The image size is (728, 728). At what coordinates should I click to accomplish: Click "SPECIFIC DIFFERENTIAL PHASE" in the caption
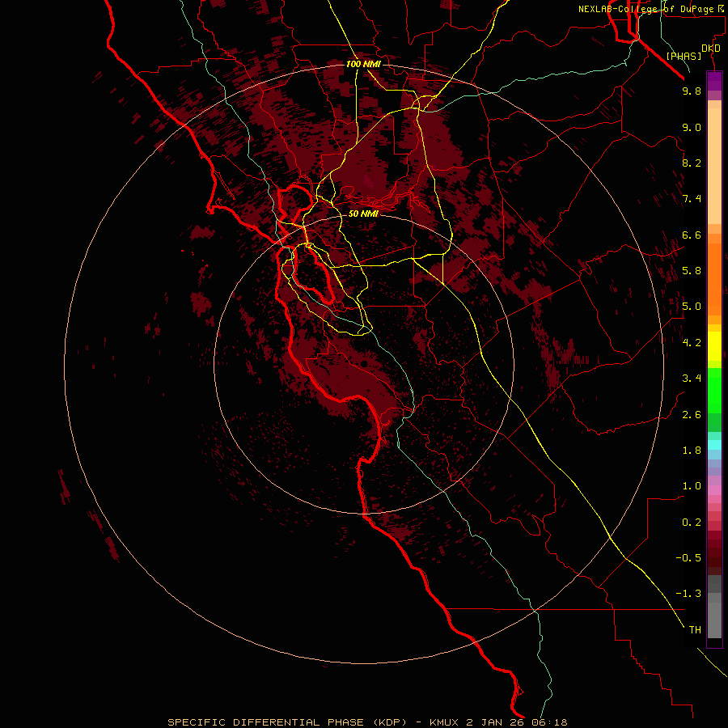[266, 722]
